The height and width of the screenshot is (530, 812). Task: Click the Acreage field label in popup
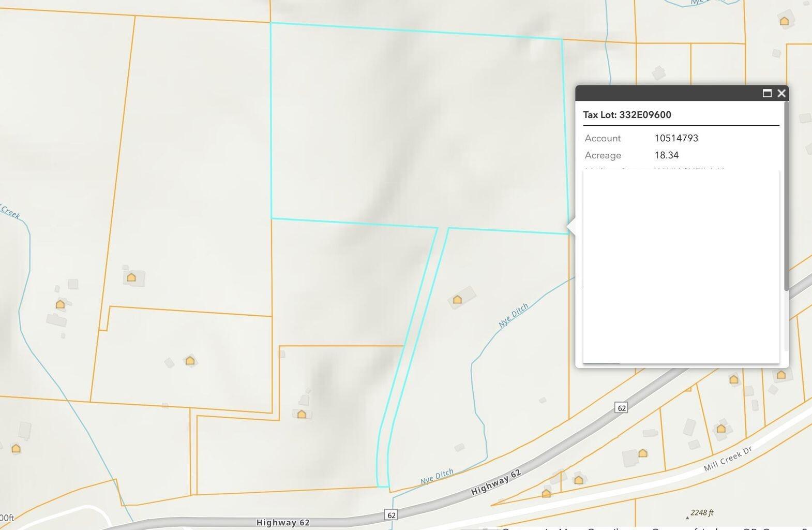click(603, 155)
